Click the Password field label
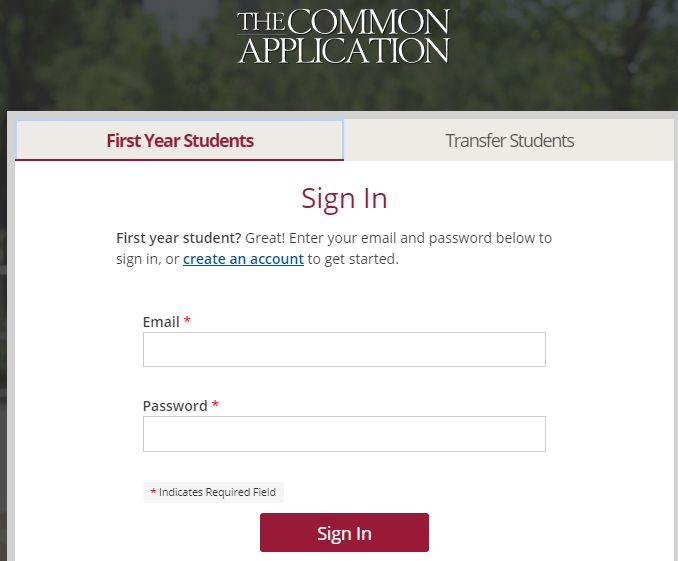The height and width of the screenshot is (561, 678). [175, 406]
